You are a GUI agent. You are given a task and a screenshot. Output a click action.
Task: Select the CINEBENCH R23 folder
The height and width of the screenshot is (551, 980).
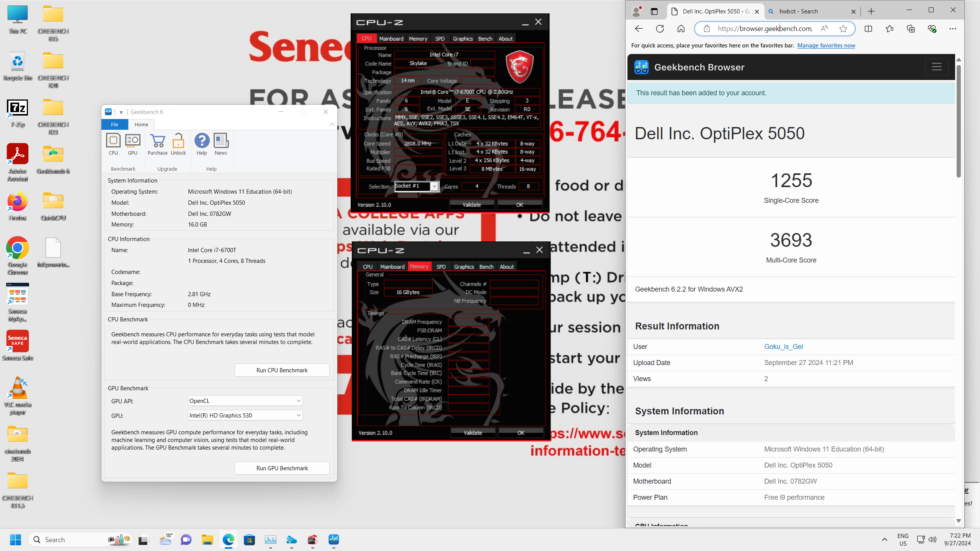point(53,117)
